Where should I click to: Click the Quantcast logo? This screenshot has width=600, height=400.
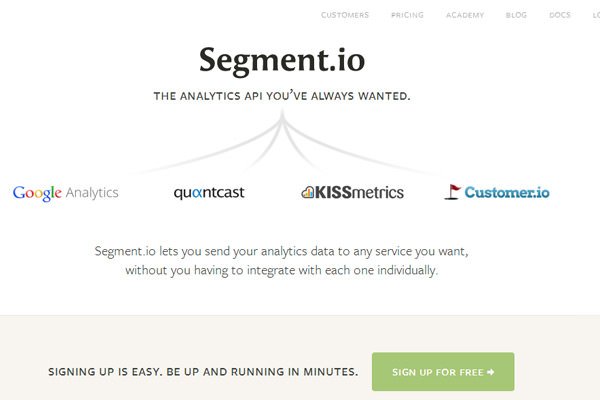click(x=208, y=192)
